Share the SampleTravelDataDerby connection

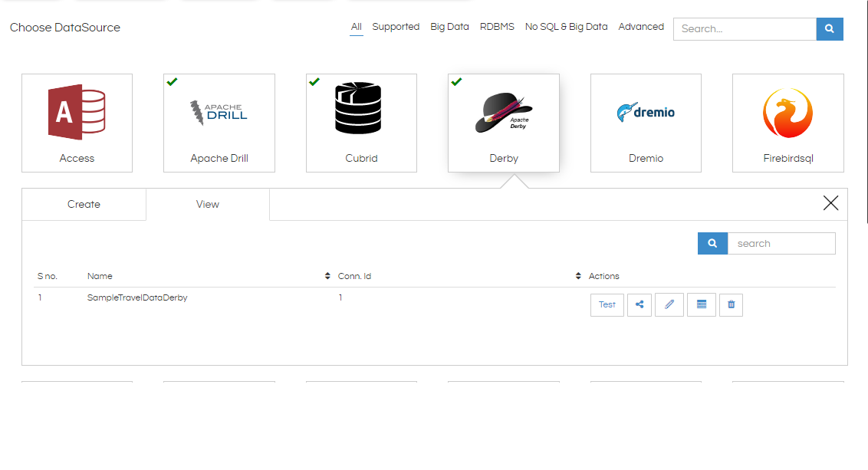[639, 304]
